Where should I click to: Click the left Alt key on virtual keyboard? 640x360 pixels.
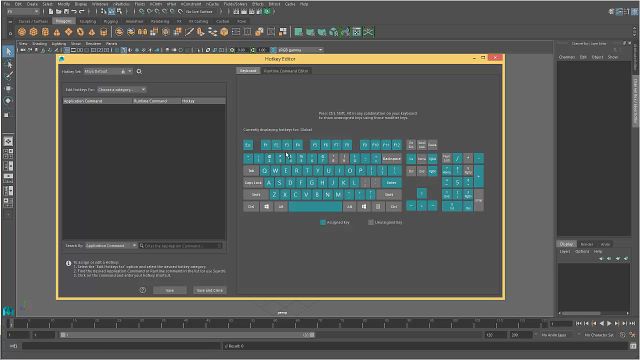coord(281,207)
